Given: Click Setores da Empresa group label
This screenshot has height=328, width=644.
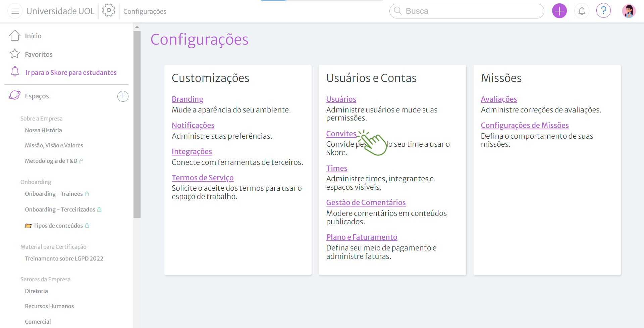Looking at the screenshot, I should (x=45, y=279).
